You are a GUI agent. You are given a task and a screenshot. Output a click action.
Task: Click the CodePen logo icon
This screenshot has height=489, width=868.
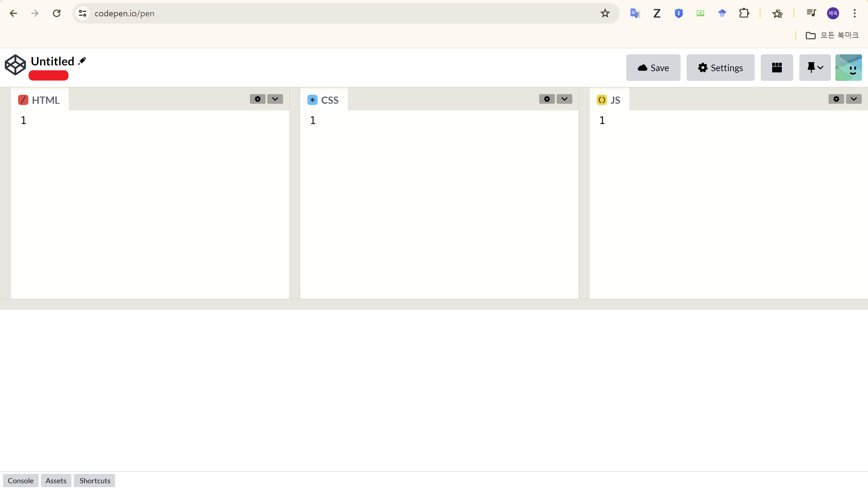click(x=15, y=65)
